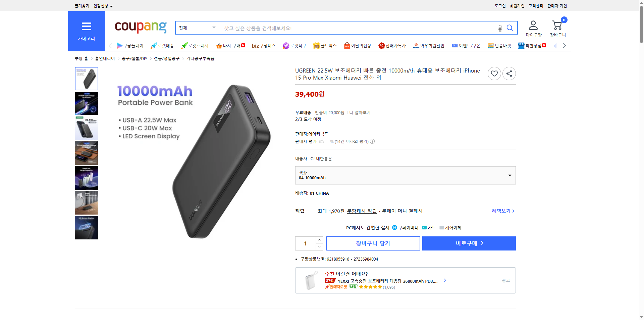Open the 카테고리 hamburger menu
644x320 pixels.
pos(87,26)
